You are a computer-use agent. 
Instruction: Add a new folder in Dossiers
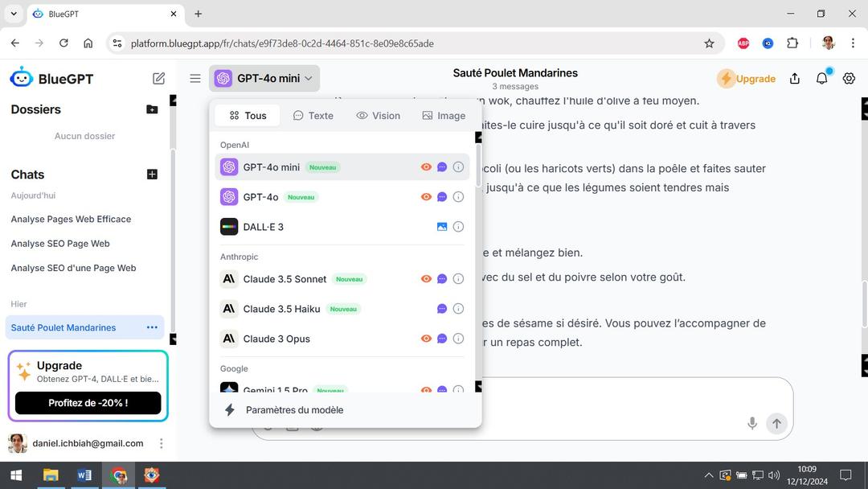(152, 109)
